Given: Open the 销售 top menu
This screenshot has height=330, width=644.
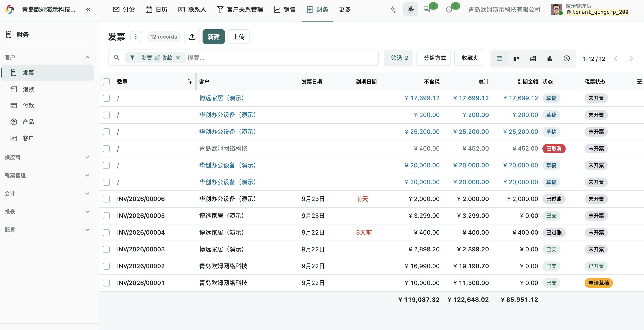Looking at the screenshot, I should coord(285,9).
